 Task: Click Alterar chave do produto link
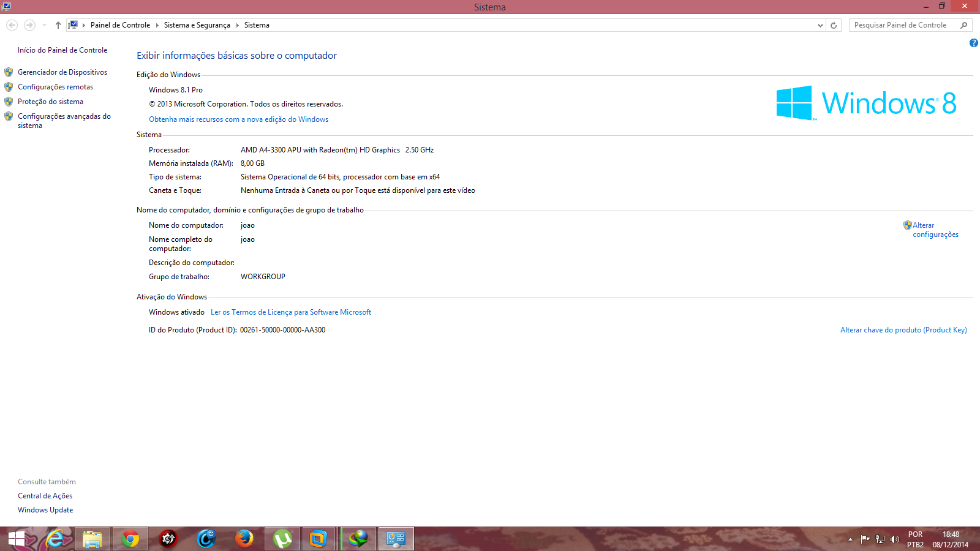click(x=903, y=330)
